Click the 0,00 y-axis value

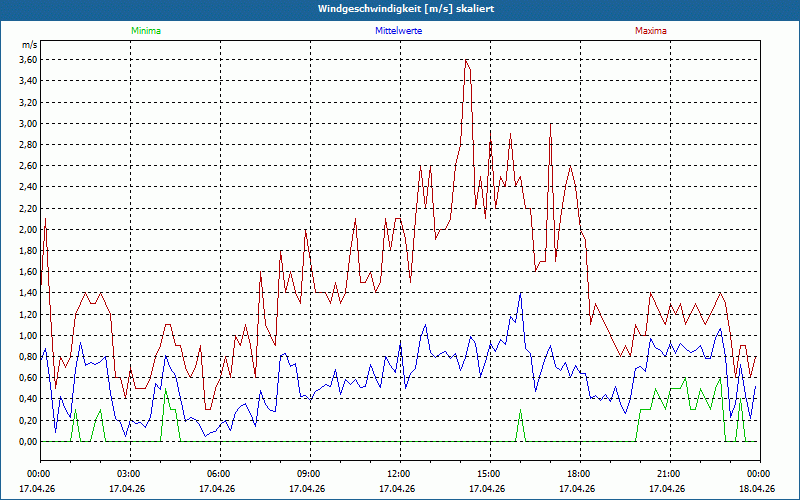coord(28,442)
